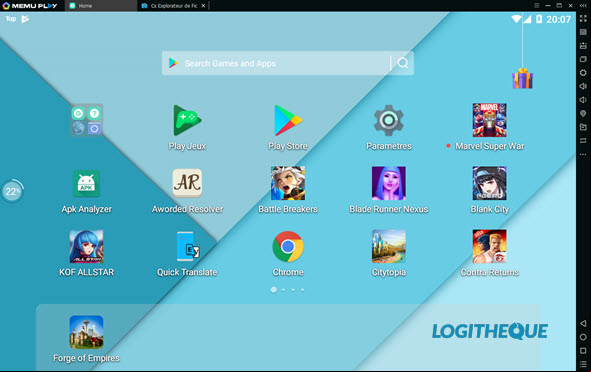The width and height of the screenshot is (591, 372).
Task: Open the Play Jeux app
Action: pyautogui.click(x=187, y=121)
